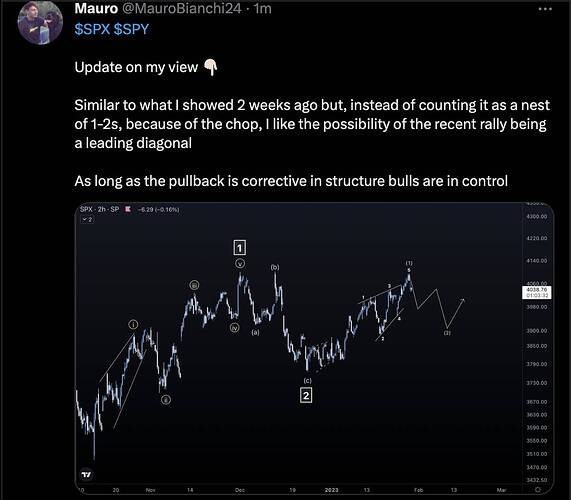
Task: Click the current price label 4038.76
Action: pyautogui.click(x=536, y=292)
